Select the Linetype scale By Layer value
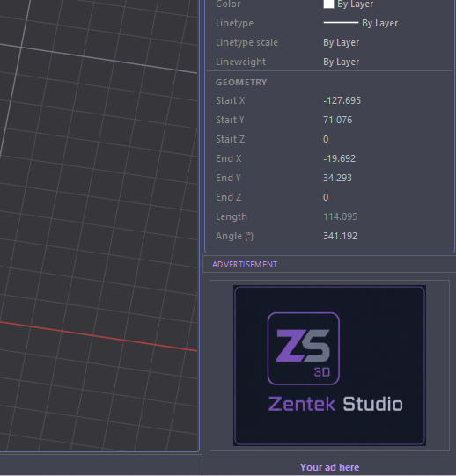Image resolution: width=456 pixels, height=476 pixels. (x=342, y=42)
